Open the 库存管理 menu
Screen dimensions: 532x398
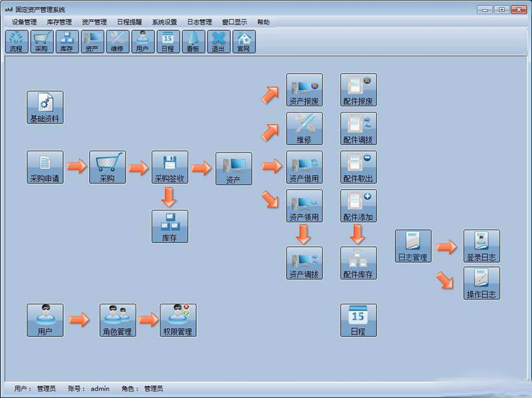click(x=59, y=22)
